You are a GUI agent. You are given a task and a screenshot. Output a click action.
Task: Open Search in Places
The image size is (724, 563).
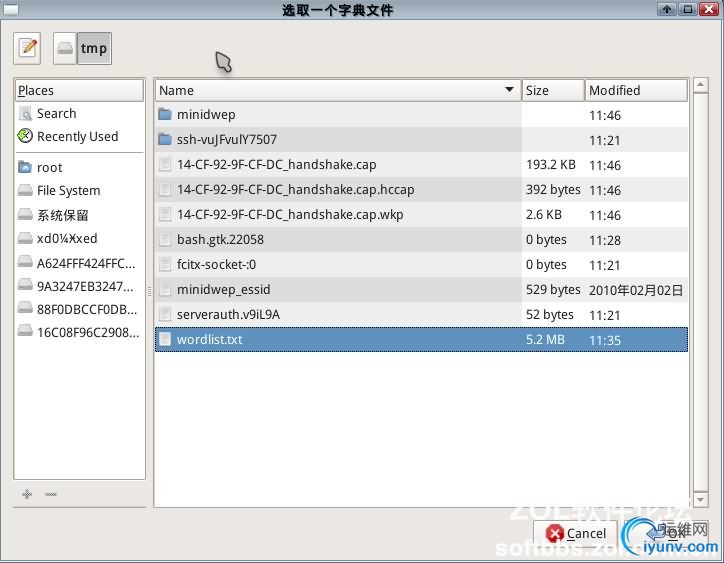tap(79, 114)
